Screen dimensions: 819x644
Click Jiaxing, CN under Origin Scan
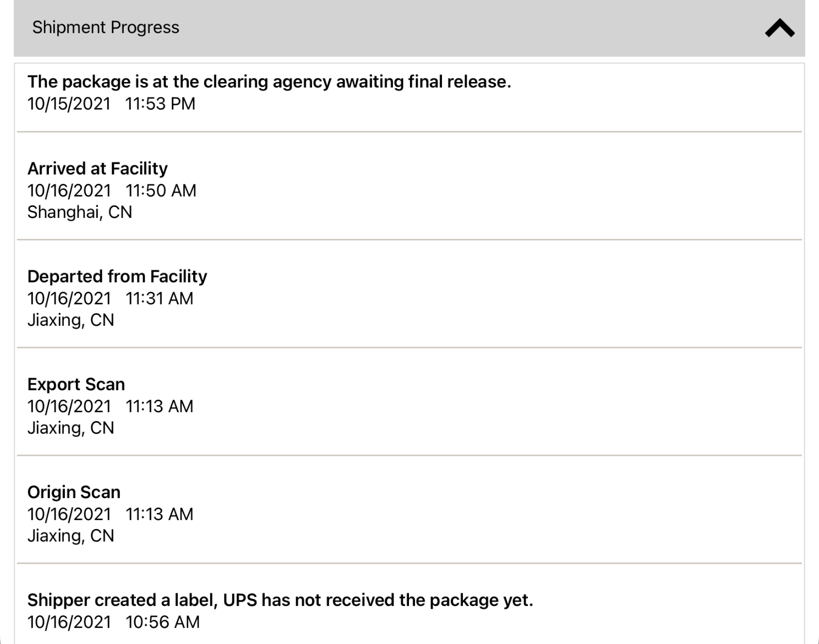point(71,536)
